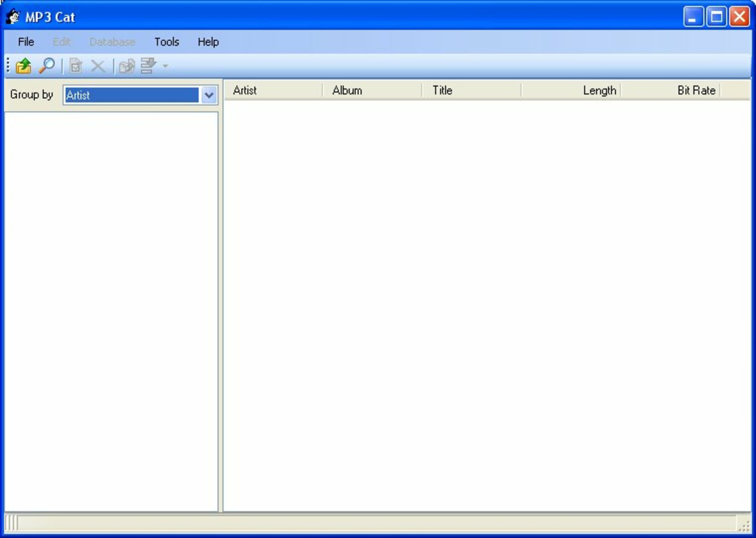Click the greyed-out delete X icon
The width and height of the screenshot is (756, 538).
click(x=98, y=66)
